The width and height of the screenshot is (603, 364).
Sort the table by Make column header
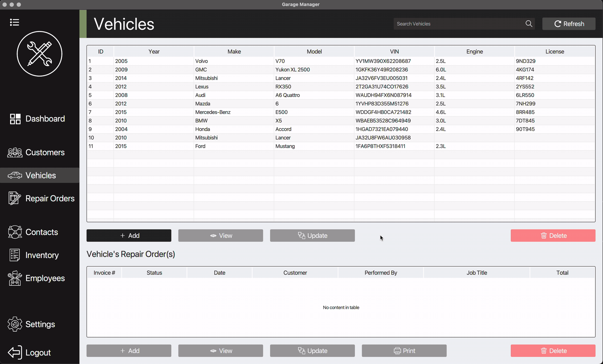point(234,51)
